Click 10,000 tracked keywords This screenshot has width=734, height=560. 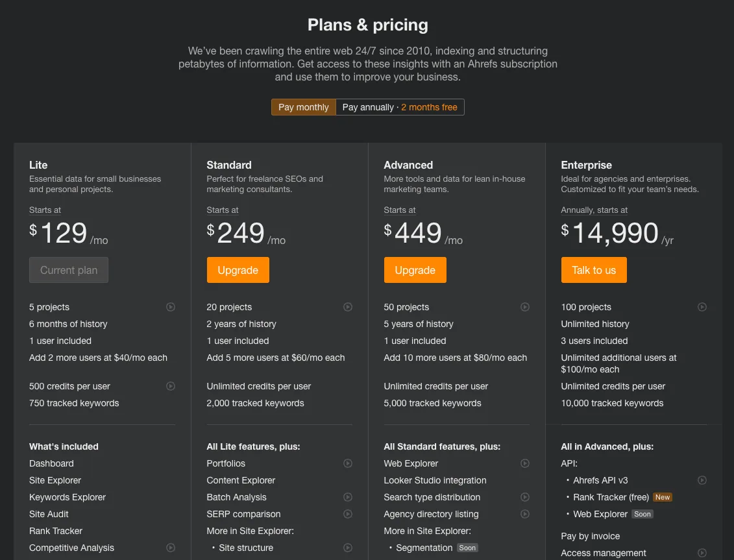pyautogui.click(x=612, y=403)
